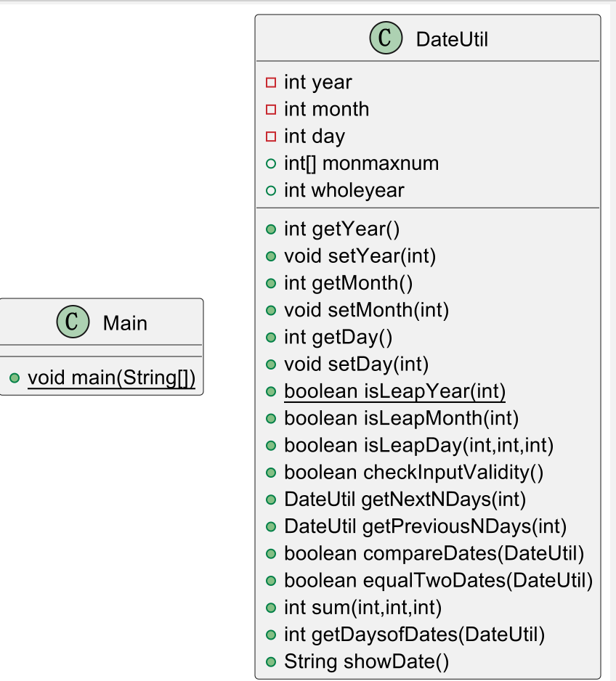Click the hollow circle icon beside monmaxnum
The height and width of the screenshot is (681, 616).
(x=271, y=164)
